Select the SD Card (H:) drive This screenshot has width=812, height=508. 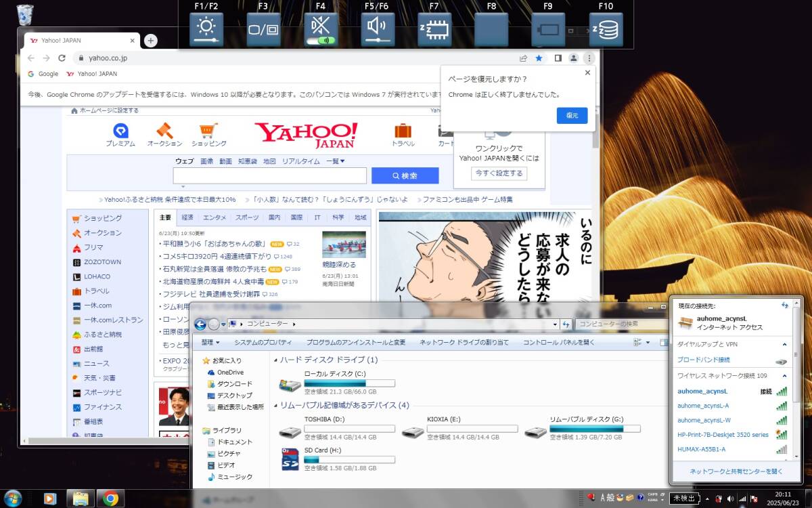coord(337,459)
